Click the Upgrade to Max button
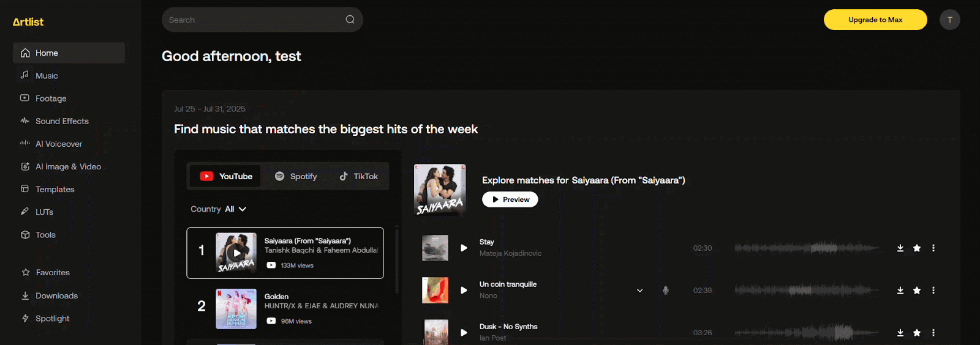 click(x=875, y=20)
